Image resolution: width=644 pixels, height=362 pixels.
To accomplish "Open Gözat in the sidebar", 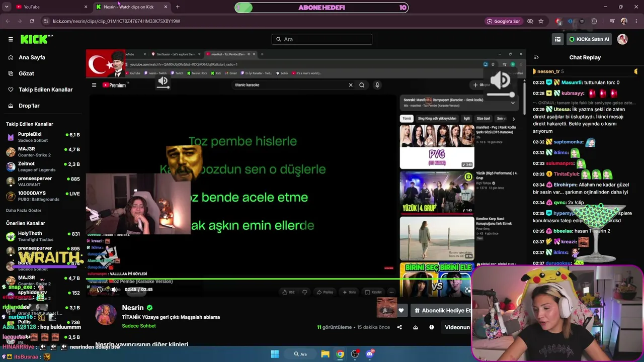I will pos(26,73).
